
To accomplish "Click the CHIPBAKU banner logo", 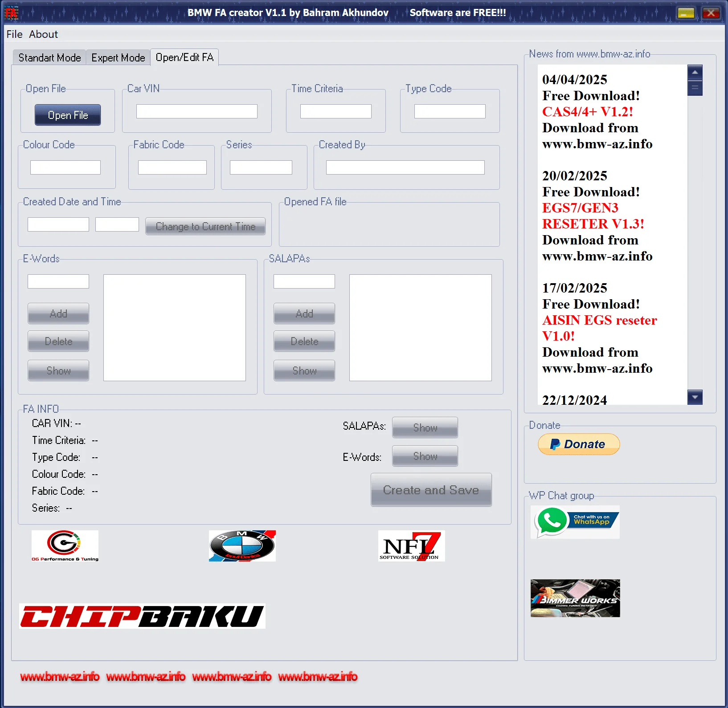I will (142, 616).
